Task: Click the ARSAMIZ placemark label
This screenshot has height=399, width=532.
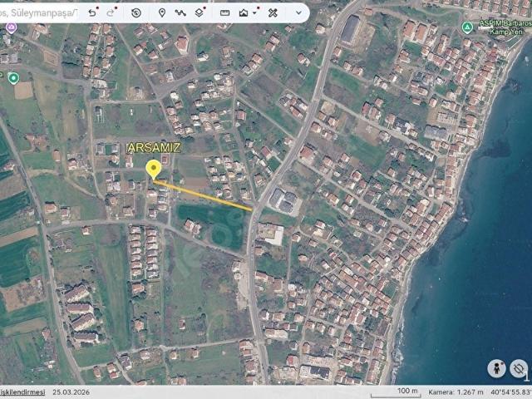Action: (154, 148)
